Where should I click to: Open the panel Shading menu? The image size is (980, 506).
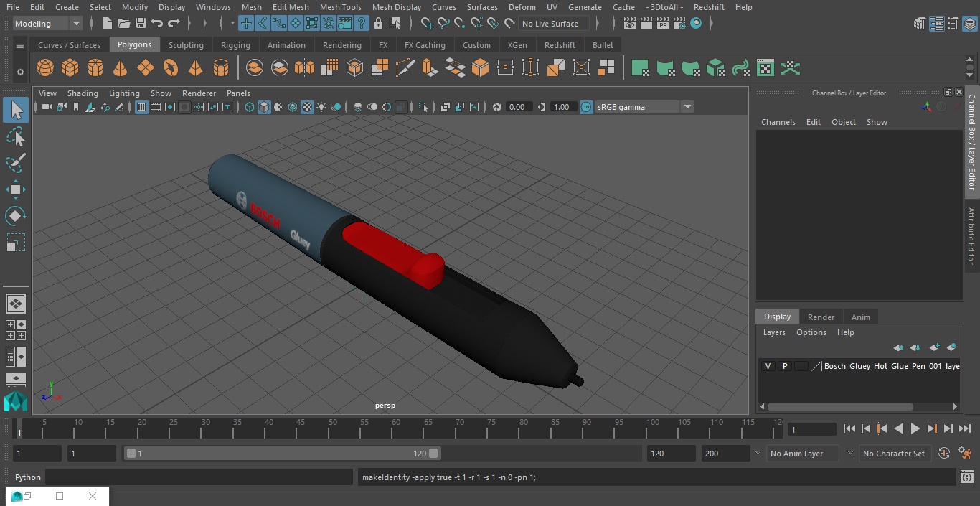coord(83,93)
